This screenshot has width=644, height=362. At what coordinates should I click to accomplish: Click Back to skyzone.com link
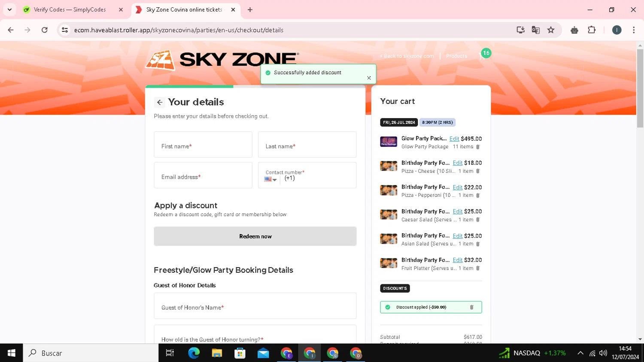407,56
